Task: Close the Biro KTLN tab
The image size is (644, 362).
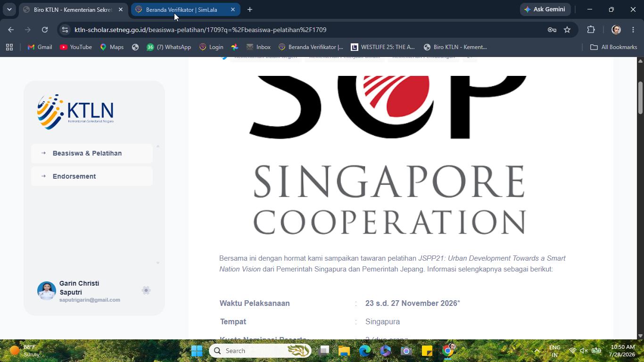Action: [121, 9]
